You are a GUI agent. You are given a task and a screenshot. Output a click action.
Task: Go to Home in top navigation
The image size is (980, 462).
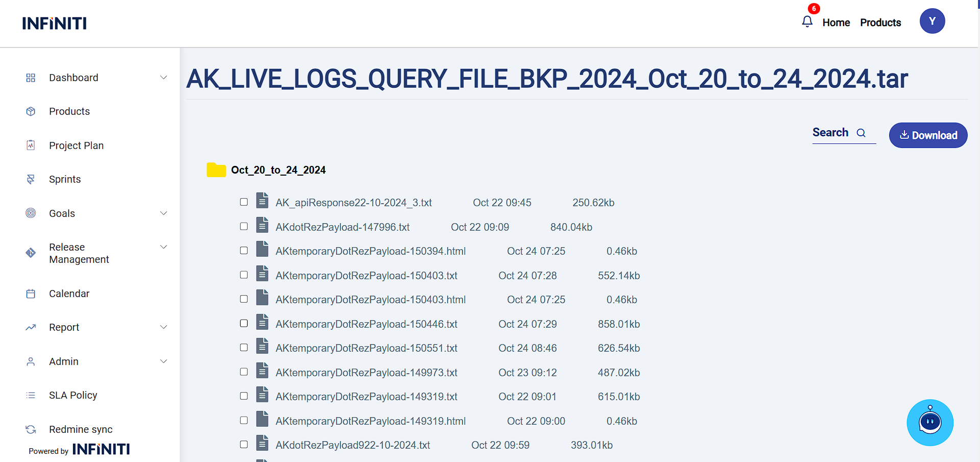coord(836,22)
